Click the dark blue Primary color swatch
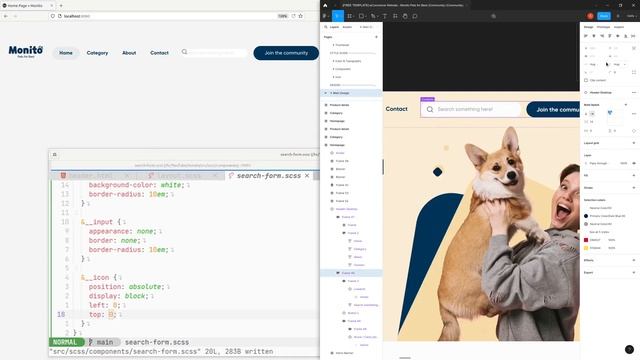The width and height of the screenshot is (640, 360). 586,216
